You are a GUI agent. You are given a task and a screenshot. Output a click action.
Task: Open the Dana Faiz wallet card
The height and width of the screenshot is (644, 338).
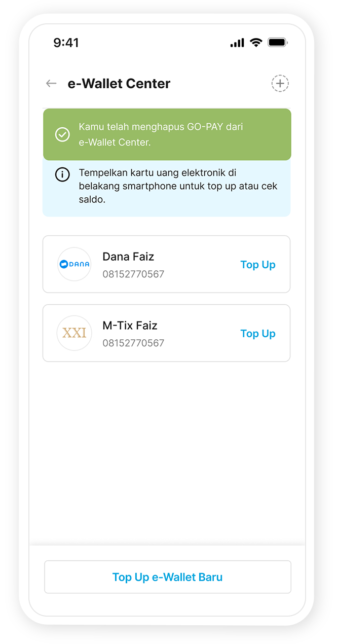point(167,264)
